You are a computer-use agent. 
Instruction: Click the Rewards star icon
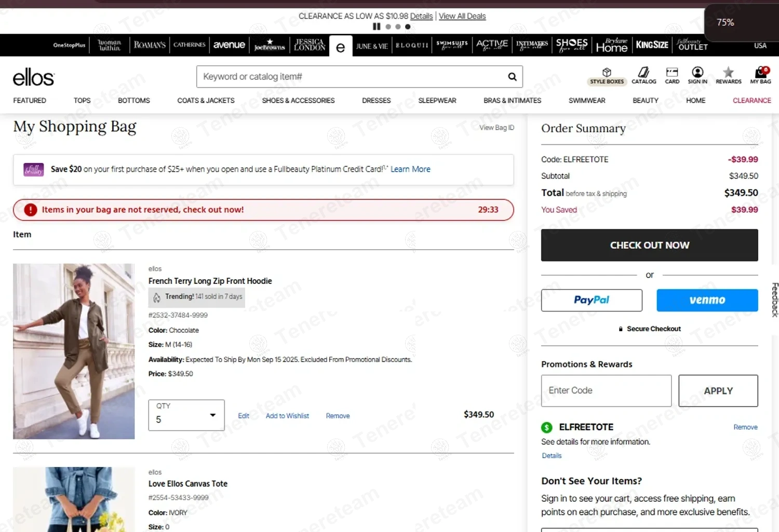(x=728, y=73)
